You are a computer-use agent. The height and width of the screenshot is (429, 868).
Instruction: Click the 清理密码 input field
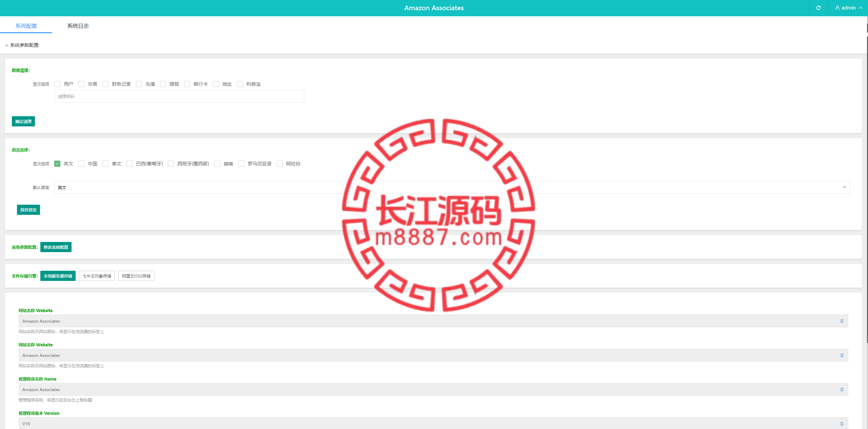[x=179, y=96]
